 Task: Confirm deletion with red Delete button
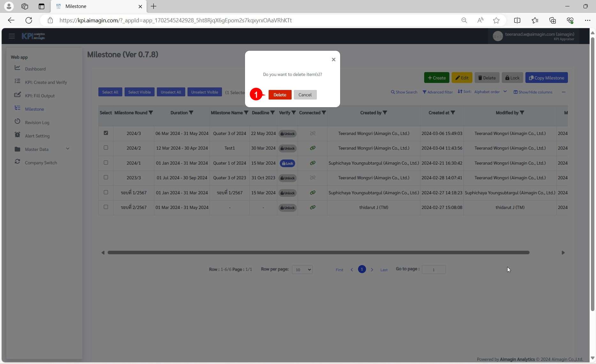point(280,95)
